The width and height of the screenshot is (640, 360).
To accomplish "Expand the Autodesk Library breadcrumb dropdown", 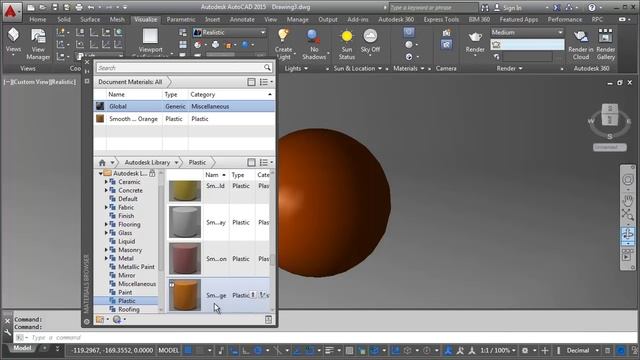I will 176,162.
